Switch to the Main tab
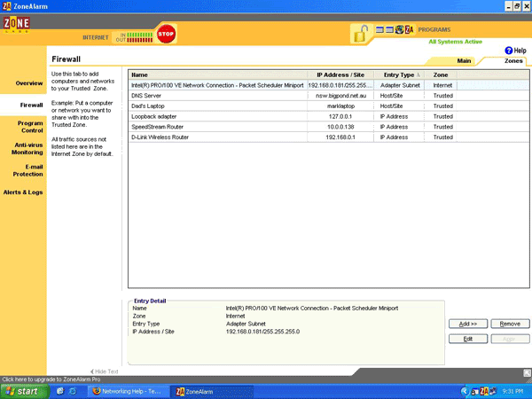 [x=464, y=61]
